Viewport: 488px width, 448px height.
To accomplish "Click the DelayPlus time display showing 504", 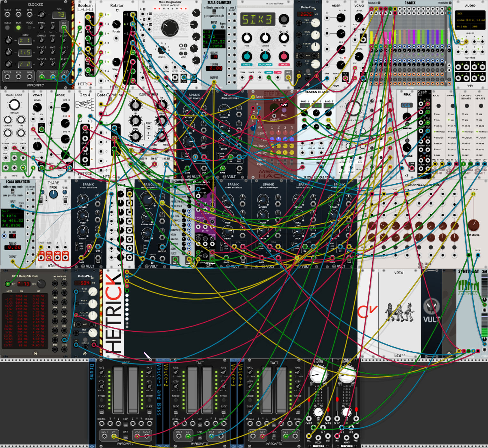I will tap(83, 283).
